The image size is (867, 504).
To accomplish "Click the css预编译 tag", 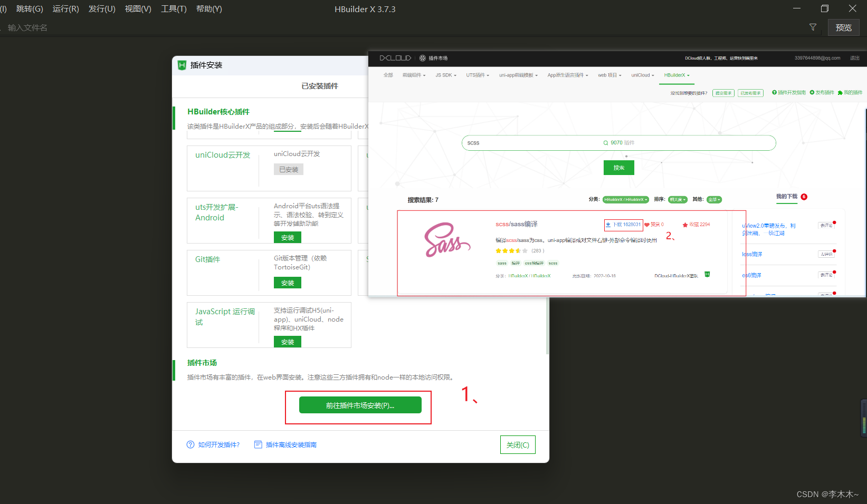I will coord(534,263).
